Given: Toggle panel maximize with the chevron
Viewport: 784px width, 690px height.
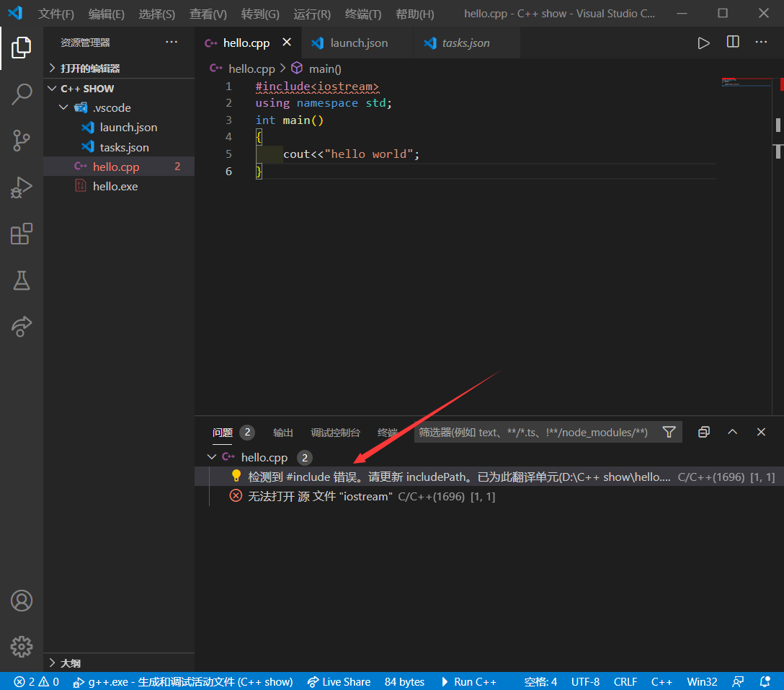Looking at the screenshot, I should pos(732,432).
